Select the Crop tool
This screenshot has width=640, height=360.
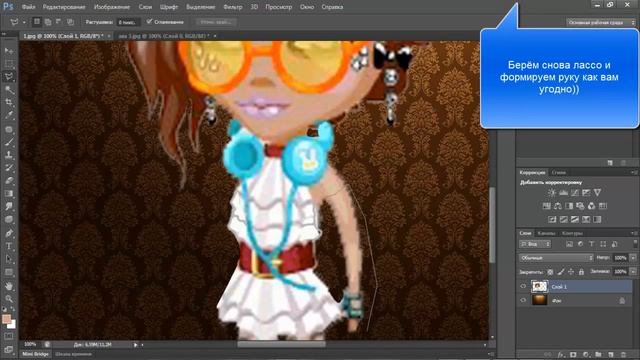pyautogui.click(x=9, y=102)
